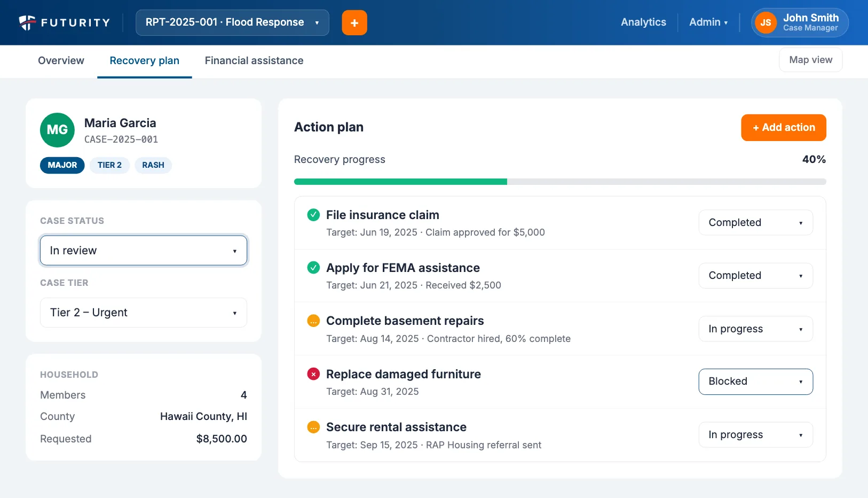The image size is (868, 498).
Task: Open status dropdown for Complete basement repairs
Action: click(x=755, y=329)
